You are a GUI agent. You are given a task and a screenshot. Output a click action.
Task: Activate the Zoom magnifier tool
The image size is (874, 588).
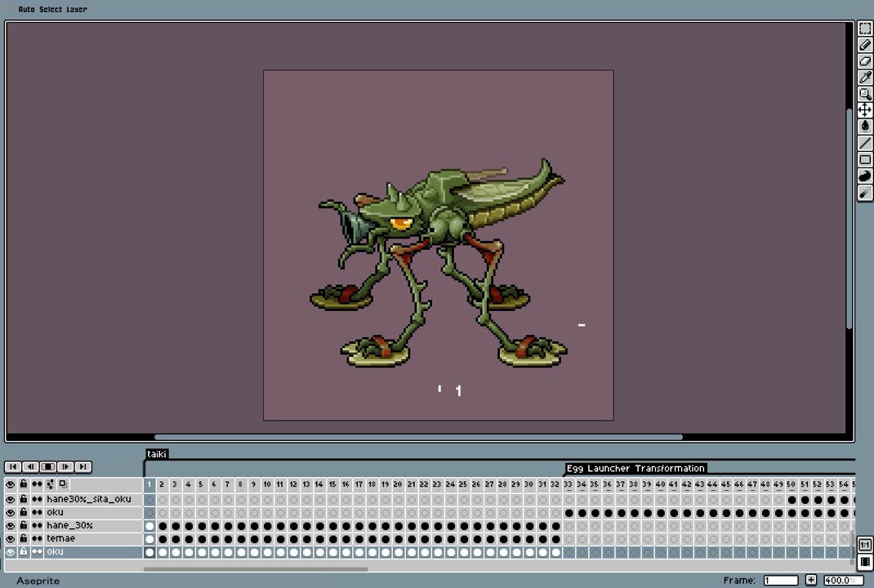864,94
